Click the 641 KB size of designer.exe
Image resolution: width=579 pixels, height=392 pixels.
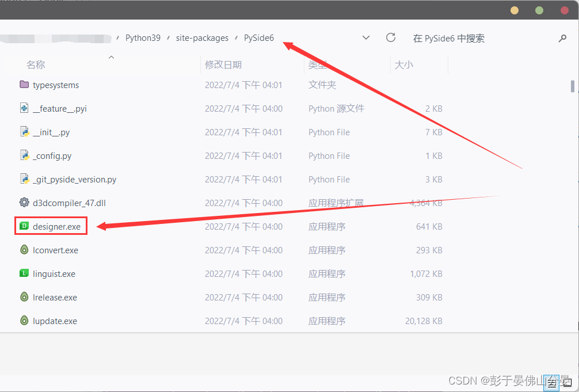pyautogui.click(x=429, y=226)
